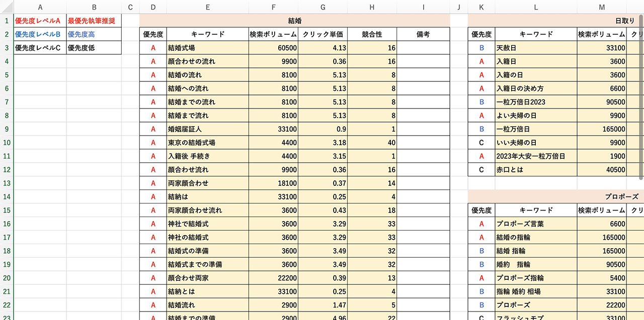Click keyword cell 結婚の流れ
The width and height of the screenshot is (644, 320).
[x=208, y=75]
